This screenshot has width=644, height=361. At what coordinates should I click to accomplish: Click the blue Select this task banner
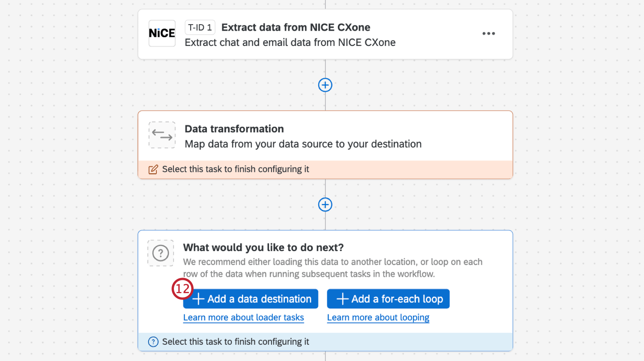pos(325,342)
